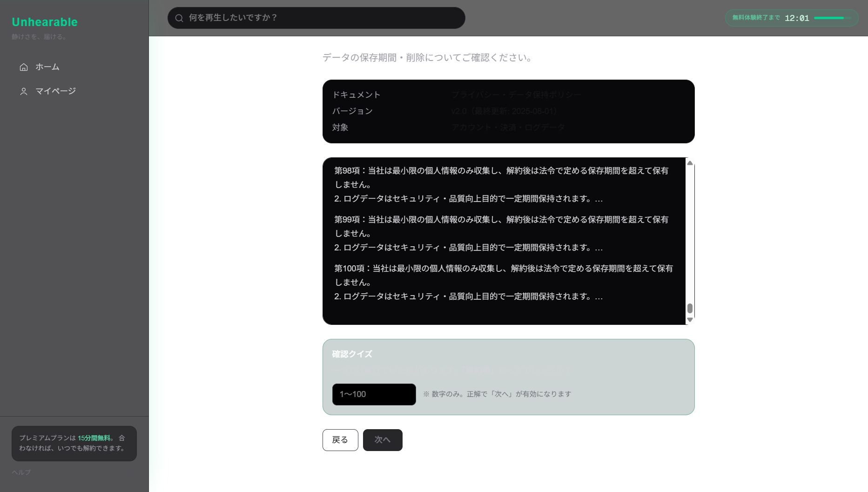
Task: Click the person icon next to マイページ
Action: tap(24, 91)
